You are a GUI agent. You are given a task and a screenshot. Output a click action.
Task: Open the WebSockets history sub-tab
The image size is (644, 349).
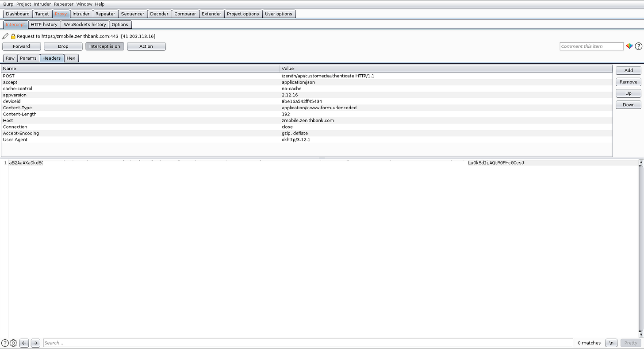pyautogui.click(x=85, y=24)
